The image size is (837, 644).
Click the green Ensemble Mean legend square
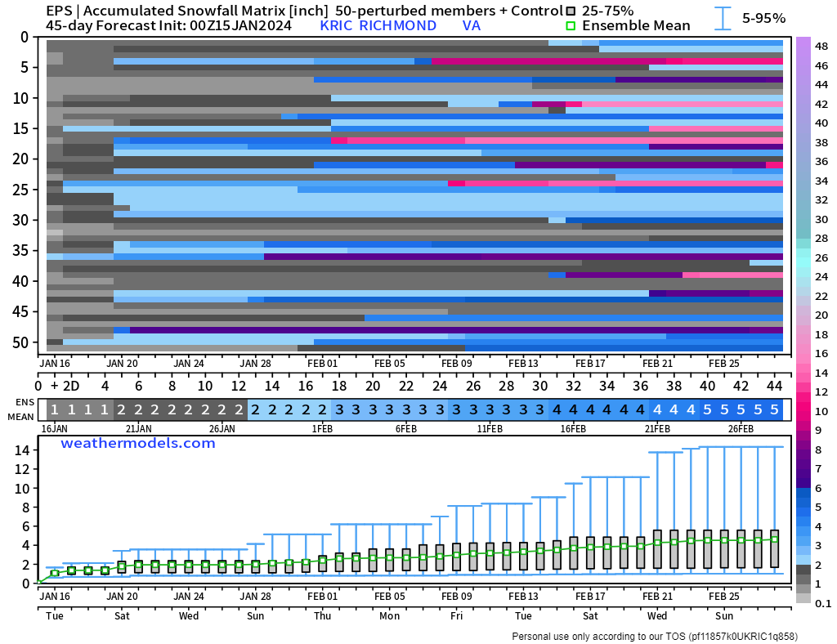(571, 25)
